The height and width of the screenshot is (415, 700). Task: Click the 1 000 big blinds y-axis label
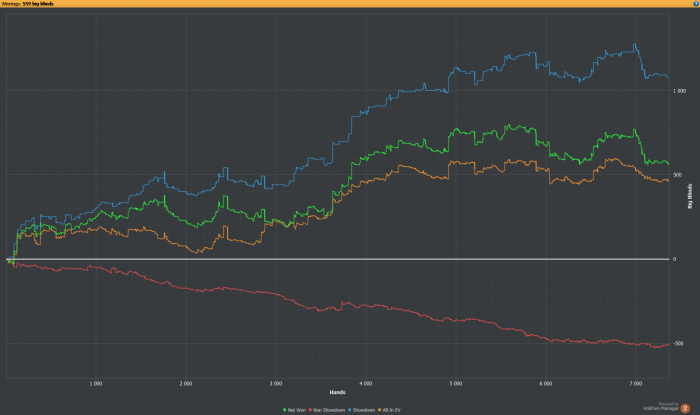679,91
